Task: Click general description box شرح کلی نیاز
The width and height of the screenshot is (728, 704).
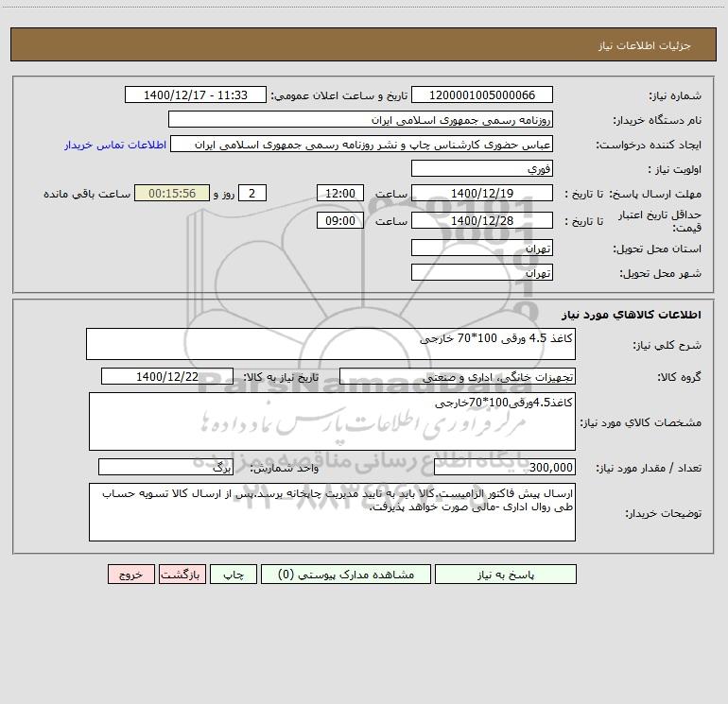Action: [x=331, y=344]
